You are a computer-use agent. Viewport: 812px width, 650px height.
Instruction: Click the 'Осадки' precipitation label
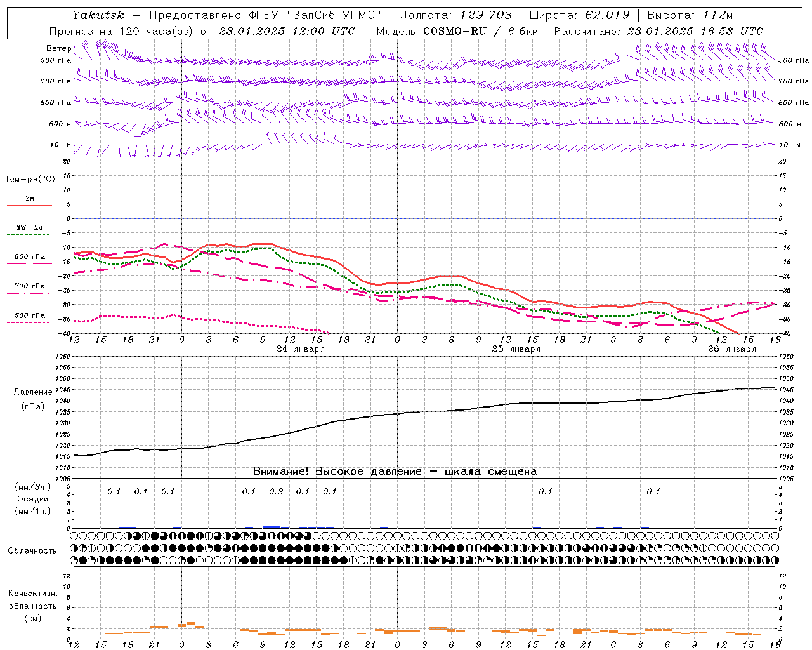(x=33, y=499)
